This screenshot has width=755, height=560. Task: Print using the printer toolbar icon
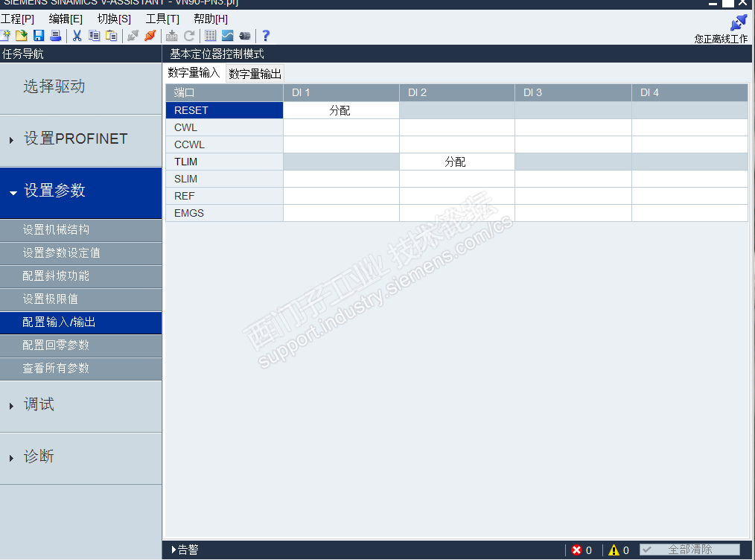[x=56, y=36]
